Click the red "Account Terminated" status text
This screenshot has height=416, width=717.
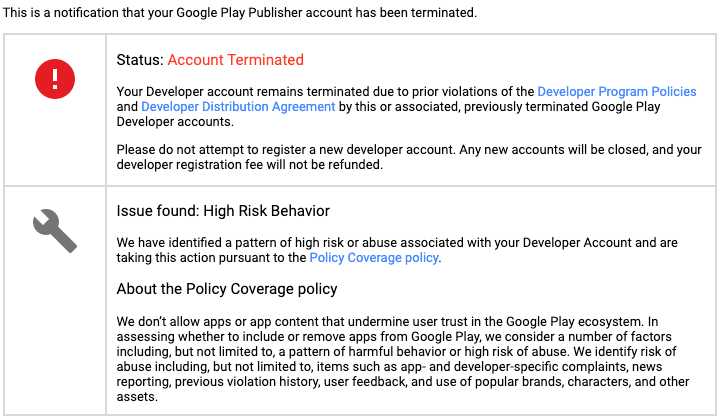tap(235, 60)
